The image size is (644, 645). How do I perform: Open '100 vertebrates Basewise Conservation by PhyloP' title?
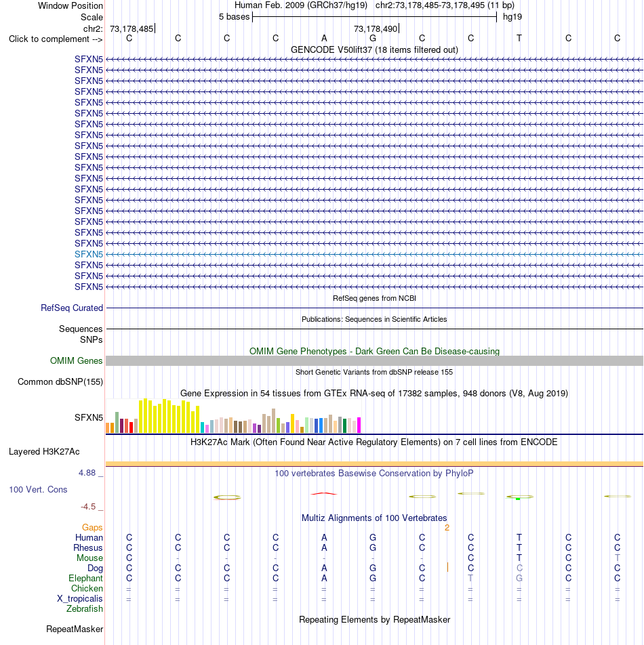(374, 474)
